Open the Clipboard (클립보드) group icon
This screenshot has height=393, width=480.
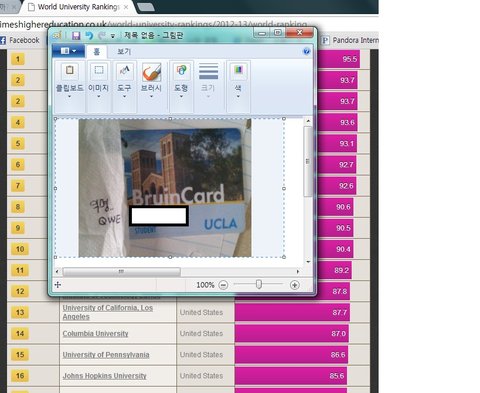click(70, 71)
